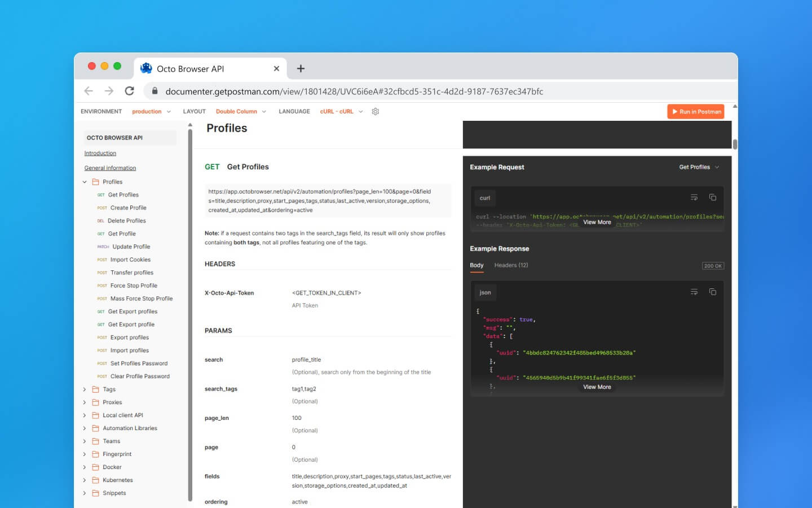Click View More on the example request
Viewport: 812px width, 508px height.
pos(597,222)
